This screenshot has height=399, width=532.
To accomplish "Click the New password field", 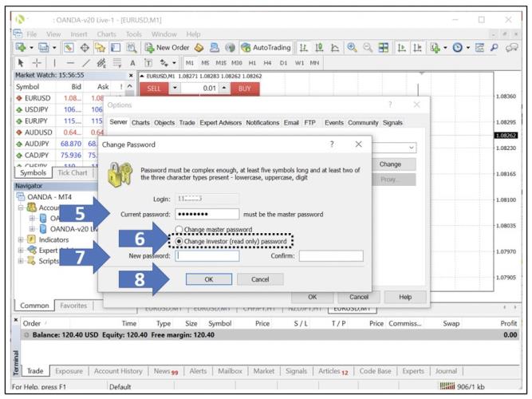I will click(x=207, y=255).
